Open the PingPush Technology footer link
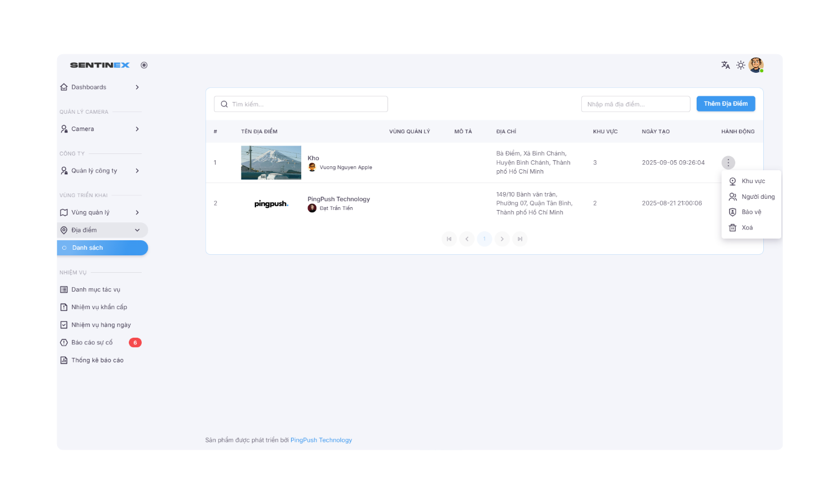 pyautogui.click(x=321, y=440)
